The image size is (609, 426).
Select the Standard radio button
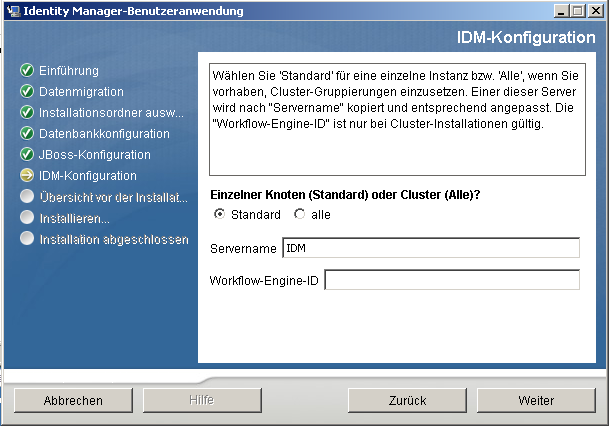(219, 214)
